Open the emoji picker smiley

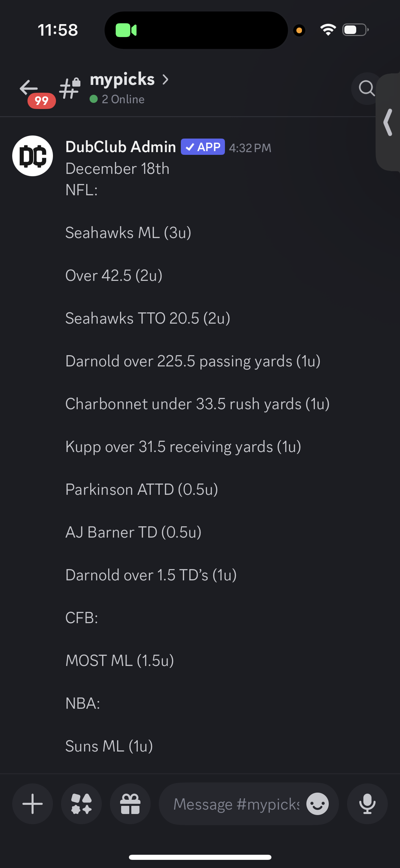317,803
